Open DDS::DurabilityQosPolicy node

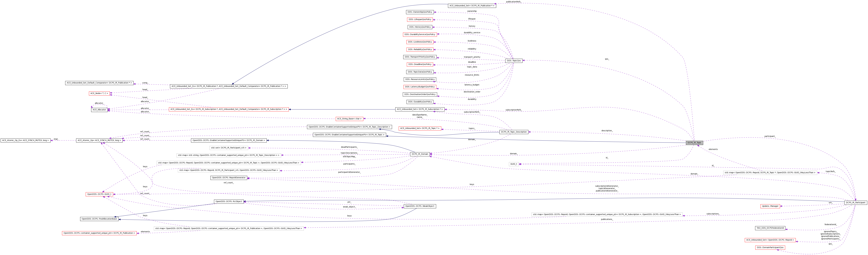(420, 102)
